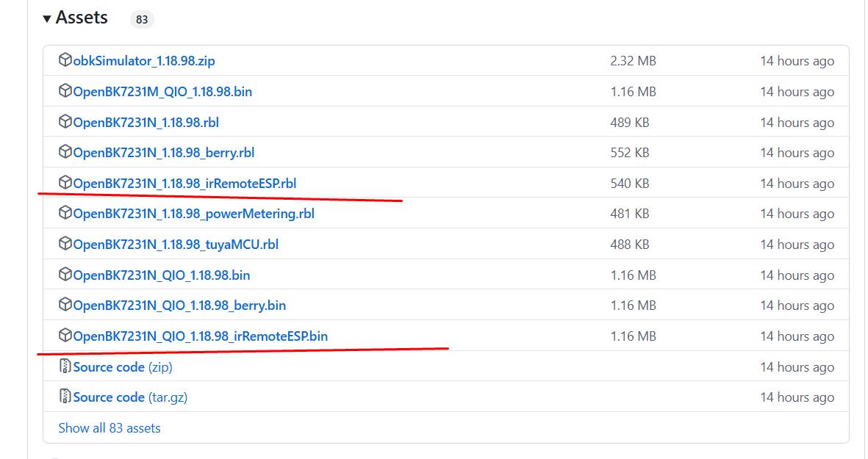
Task: Click timestamp in OpenBK7231N_1.18.98_tuyaMCU.rbl row
Action: [797, 245]
